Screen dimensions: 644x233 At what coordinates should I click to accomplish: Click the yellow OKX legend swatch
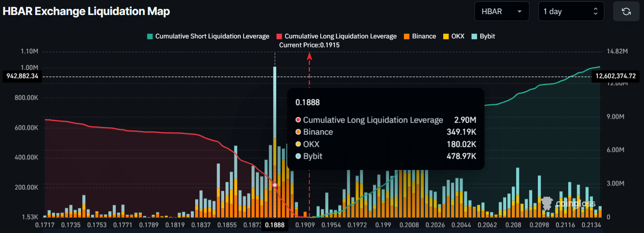446,36
